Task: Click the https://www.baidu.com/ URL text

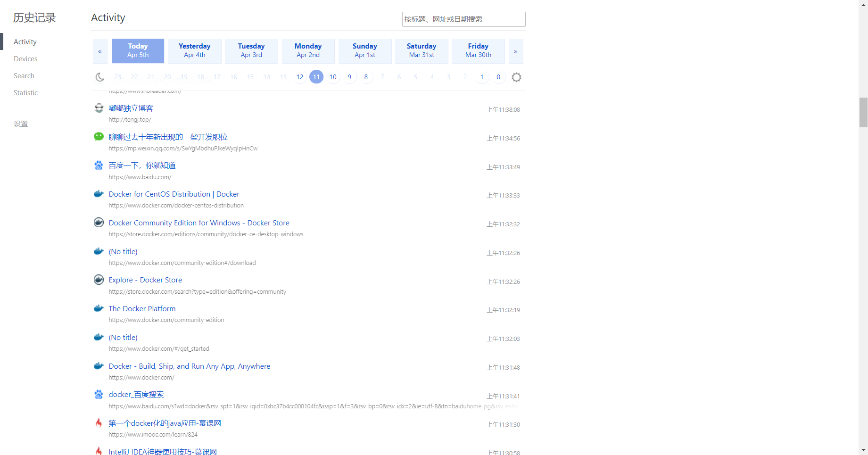Action: (x=140, y=177)
